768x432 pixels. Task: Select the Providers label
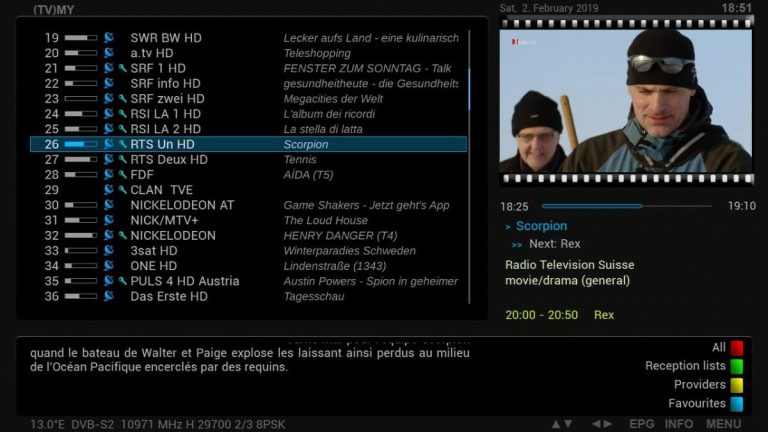(x=699, y=384)
